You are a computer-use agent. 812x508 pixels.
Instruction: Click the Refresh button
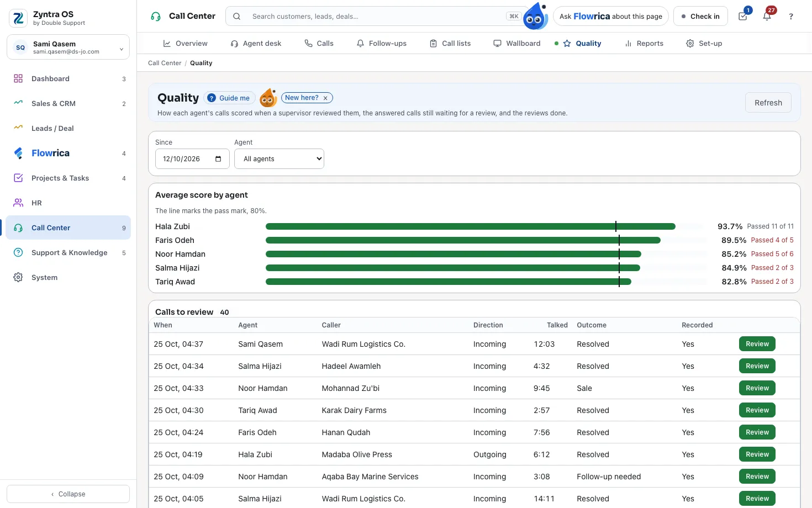click(x=768, y=103)
